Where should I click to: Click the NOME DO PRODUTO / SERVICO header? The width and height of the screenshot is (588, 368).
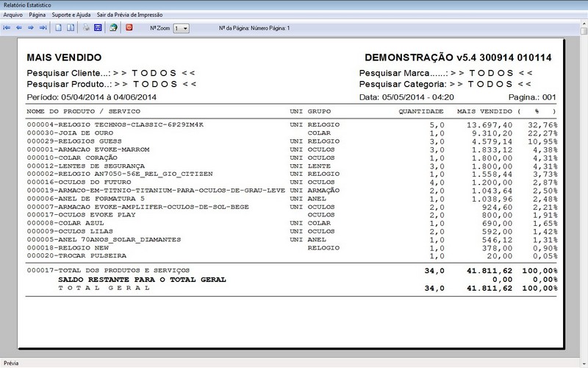tap(83, 111)
